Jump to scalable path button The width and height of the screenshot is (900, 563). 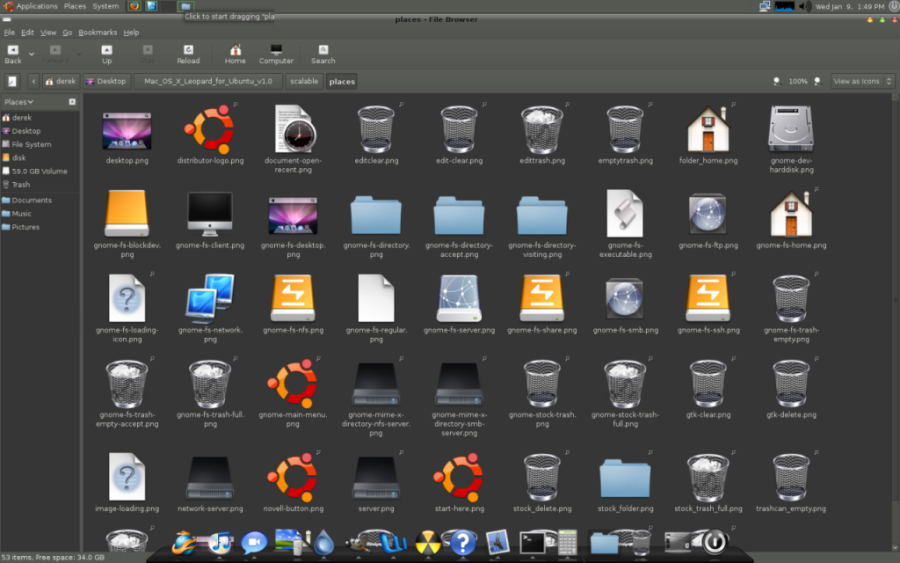304,81
